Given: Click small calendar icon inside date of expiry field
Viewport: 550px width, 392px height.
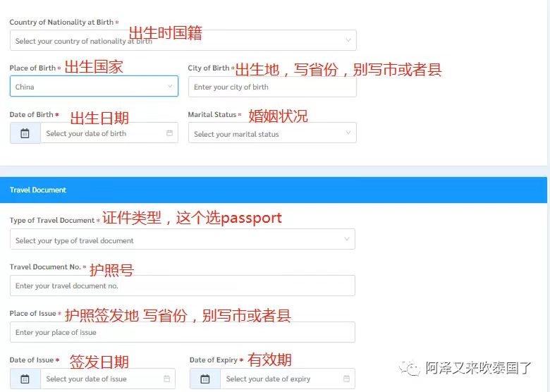Looking at the screenshot, I should (x=346, y=379).
